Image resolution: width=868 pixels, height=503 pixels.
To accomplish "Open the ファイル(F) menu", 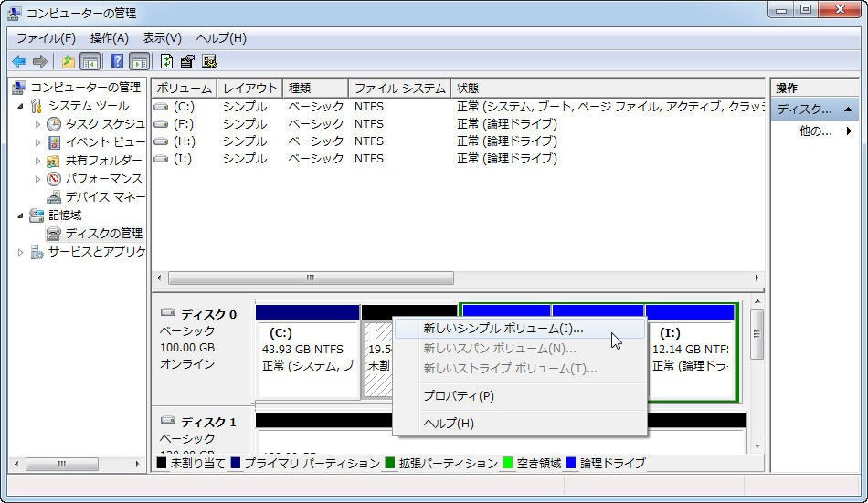I will (46, 38).
